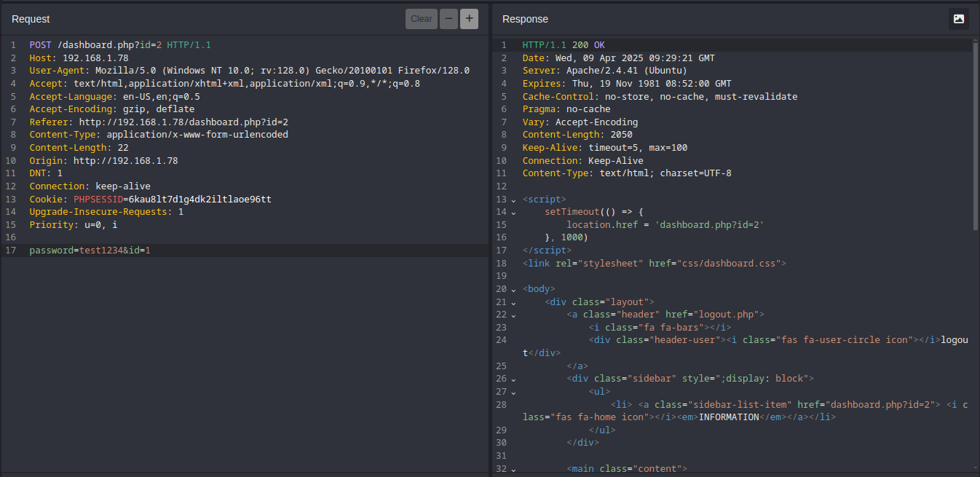Click the Priority: u=0, i header
The image size is (980, 477).
(x=74, y=225)
